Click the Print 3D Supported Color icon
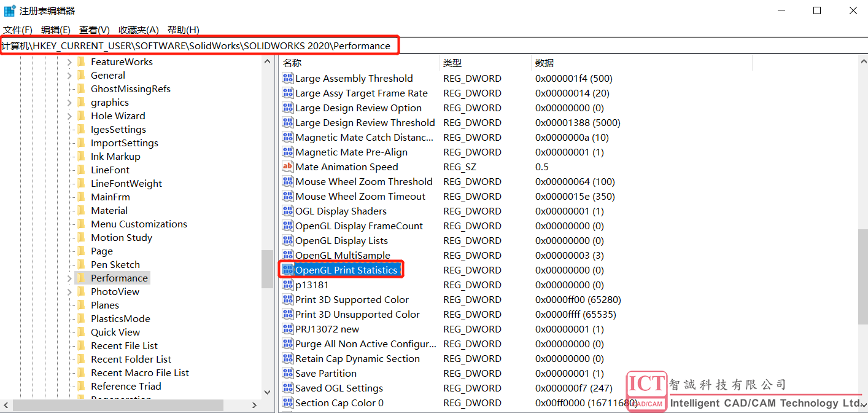 [288, 299]
